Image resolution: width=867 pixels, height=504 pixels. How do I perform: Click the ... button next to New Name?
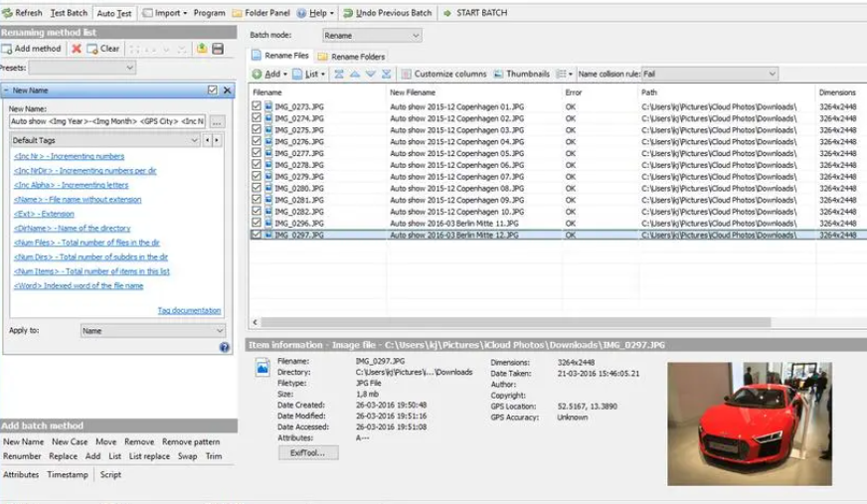click(x=217, y=122)
